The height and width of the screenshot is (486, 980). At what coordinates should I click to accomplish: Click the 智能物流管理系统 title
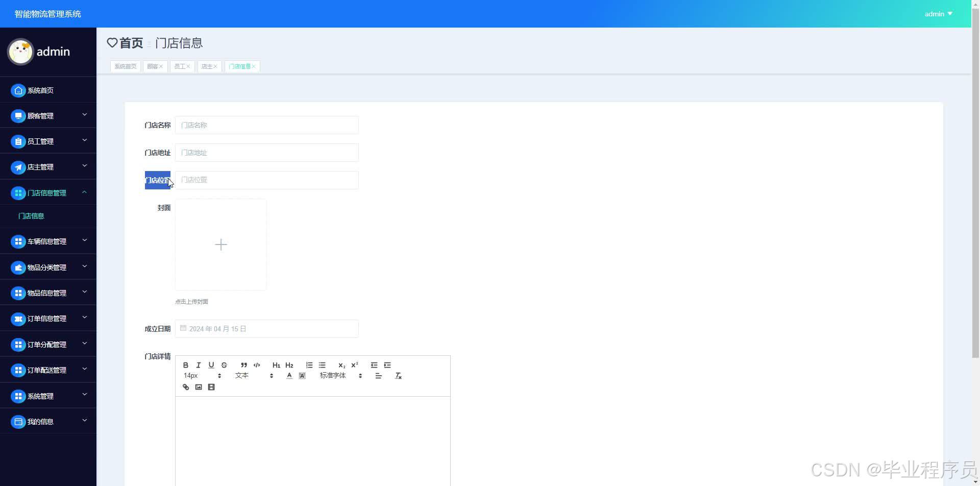[x=48, y=14]
